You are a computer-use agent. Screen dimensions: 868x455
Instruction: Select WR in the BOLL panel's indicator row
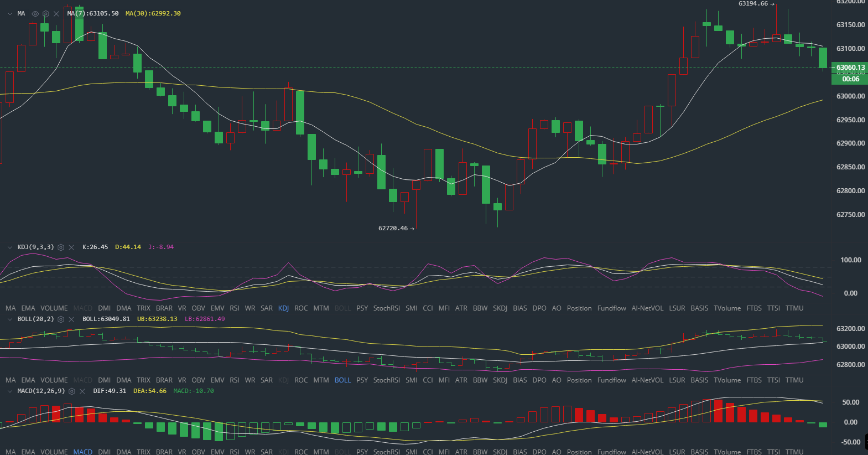click(x=250, y=380)
